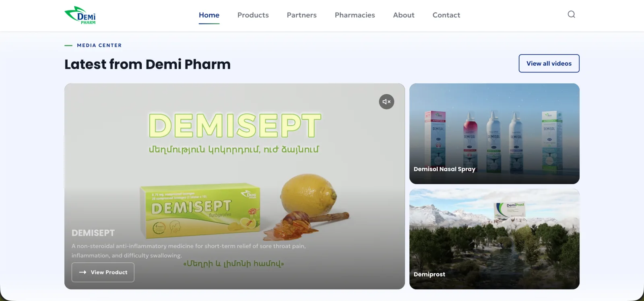Click the Latest from Demi Pharm heading
Viewport: 644px width, 301px height.
pos(147,64)
